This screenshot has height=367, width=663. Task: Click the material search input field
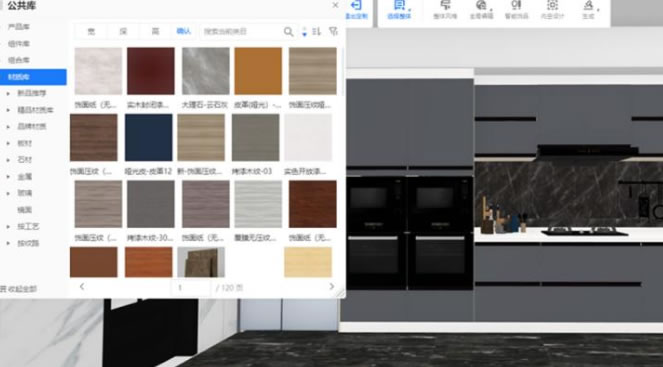[x=242, y=32]
